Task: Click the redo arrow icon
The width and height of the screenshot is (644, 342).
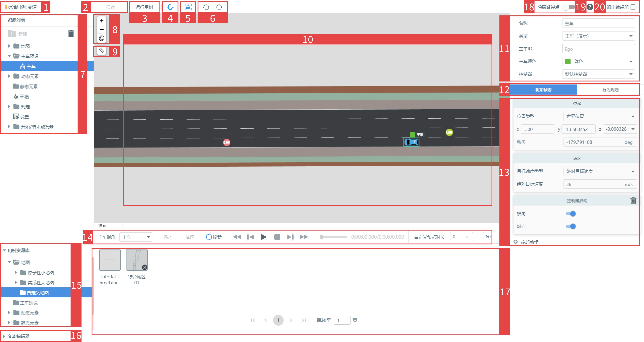Action: tap(219, 7)
